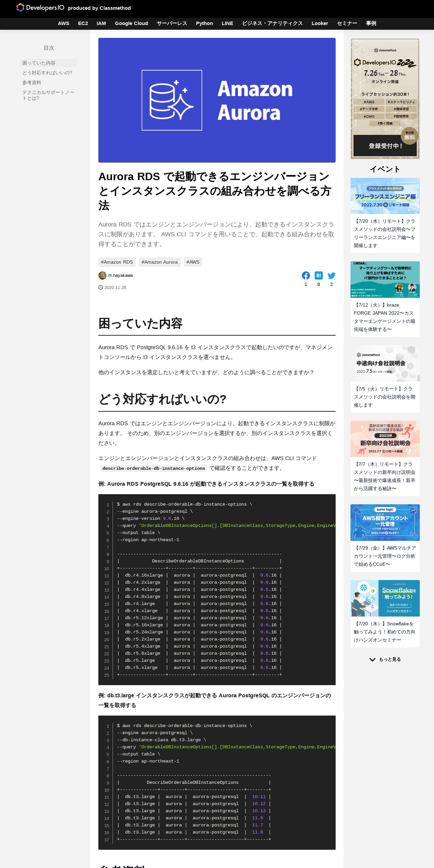Screen dimensions: 434x868
Task: Click もっと見る text in events
Action: (390, 659)
